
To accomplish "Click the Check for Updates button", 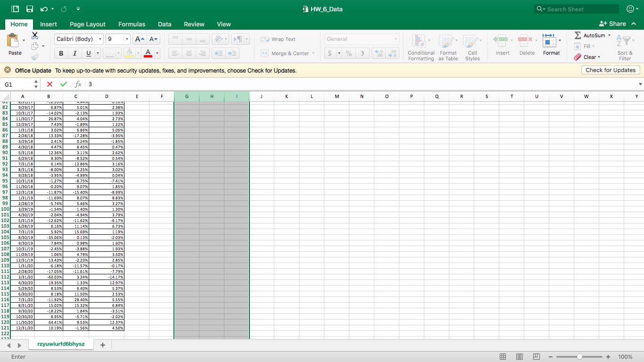I will tap(611, 70).
